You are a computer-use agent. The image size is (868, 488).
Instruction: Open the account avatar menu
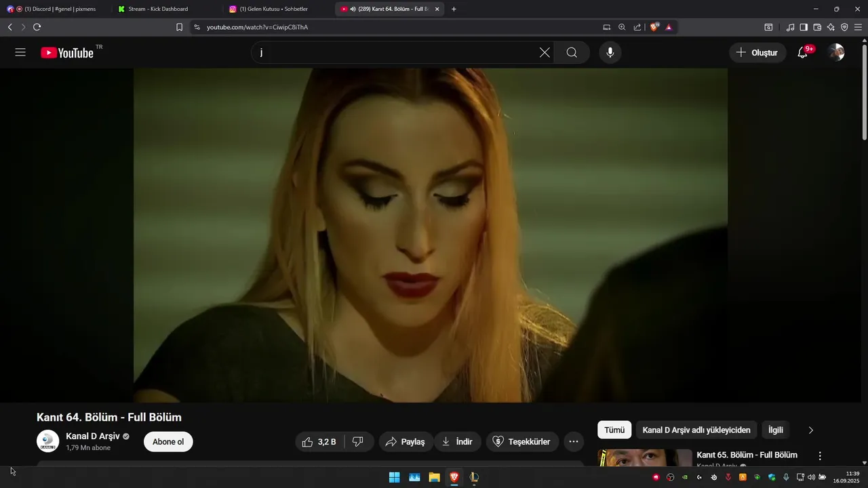coord(837,52)
